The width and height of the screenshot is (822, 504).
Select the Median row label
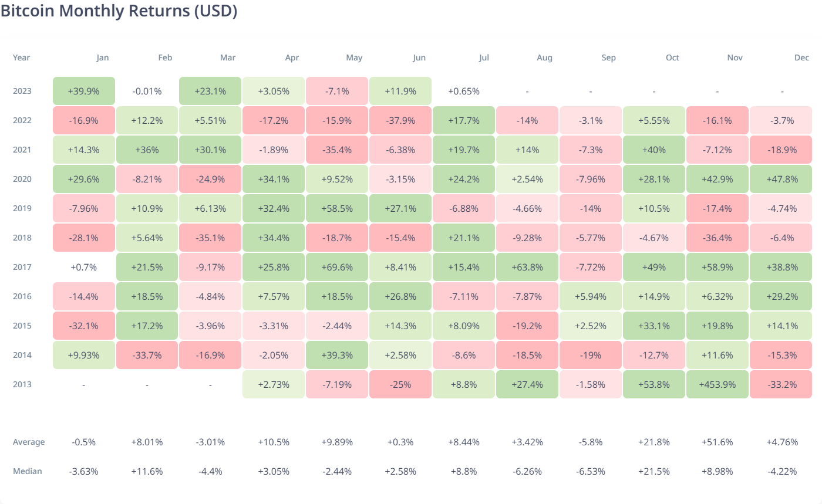(x=27, y=471)
